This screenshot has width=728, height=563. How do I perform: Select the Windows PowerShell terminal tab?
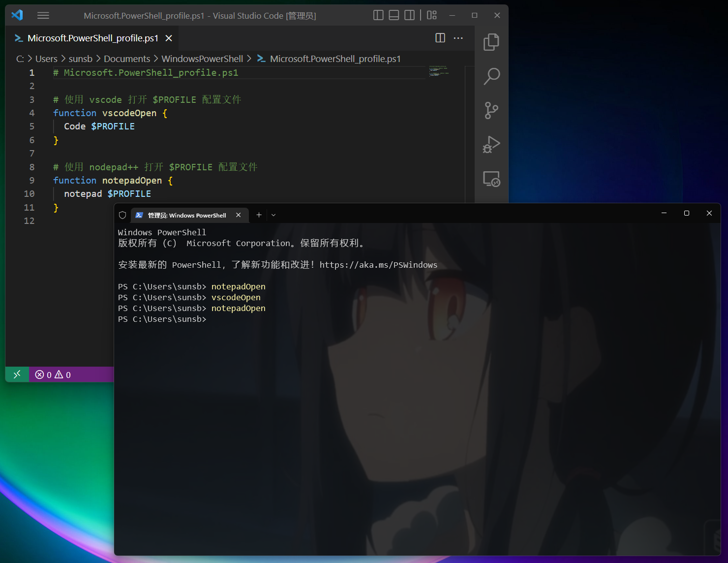click(187, 215)
